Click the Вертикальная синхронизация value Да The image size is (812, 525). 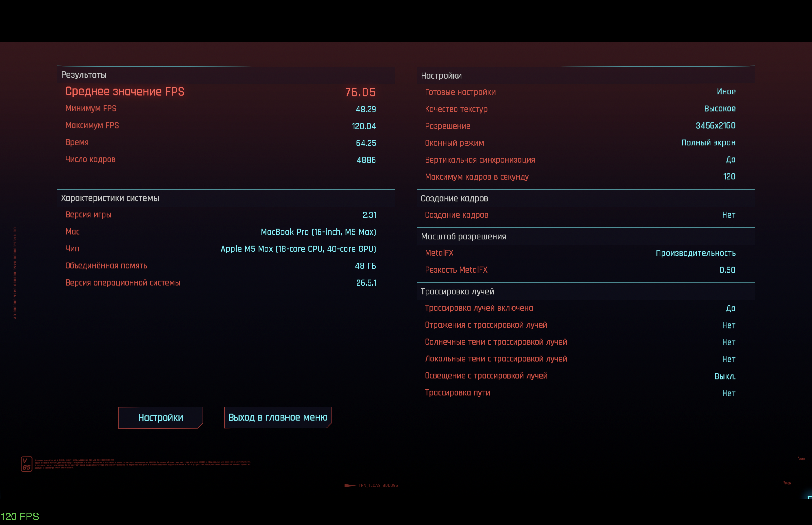tap(730, 160)
